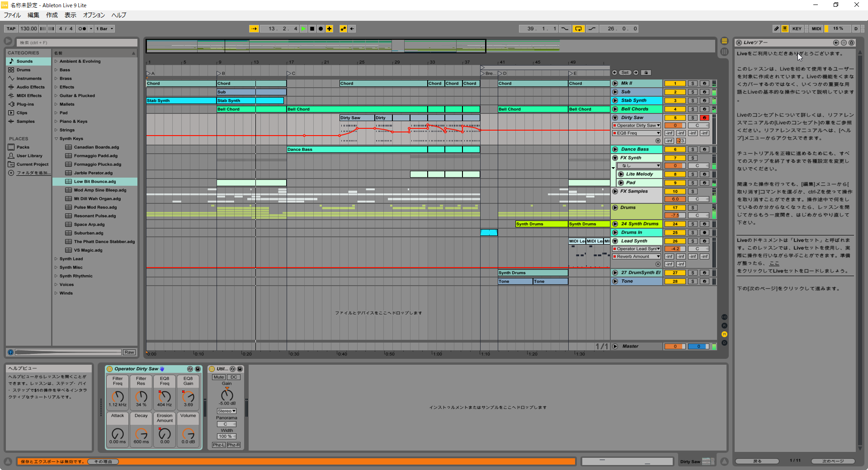Toggle Operator Dirty Saw device activator
This screenshot has width=868, height=470.
(x=110, y=369)
